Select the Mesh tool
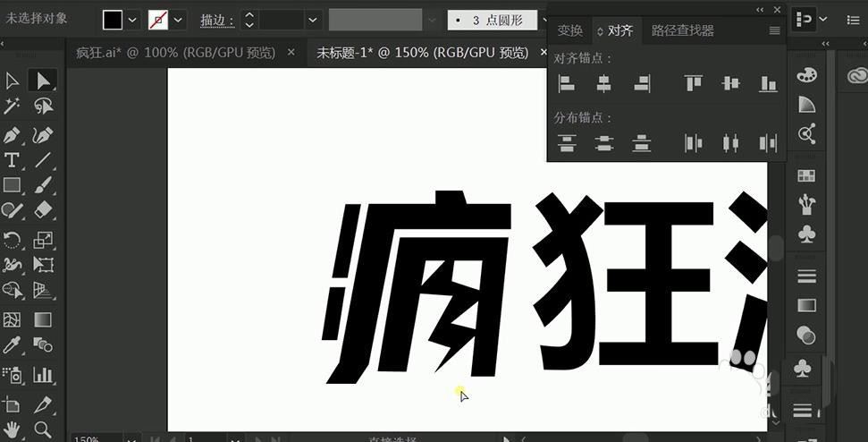The width and height of the screenshot is (868, 442). (12, 320)
